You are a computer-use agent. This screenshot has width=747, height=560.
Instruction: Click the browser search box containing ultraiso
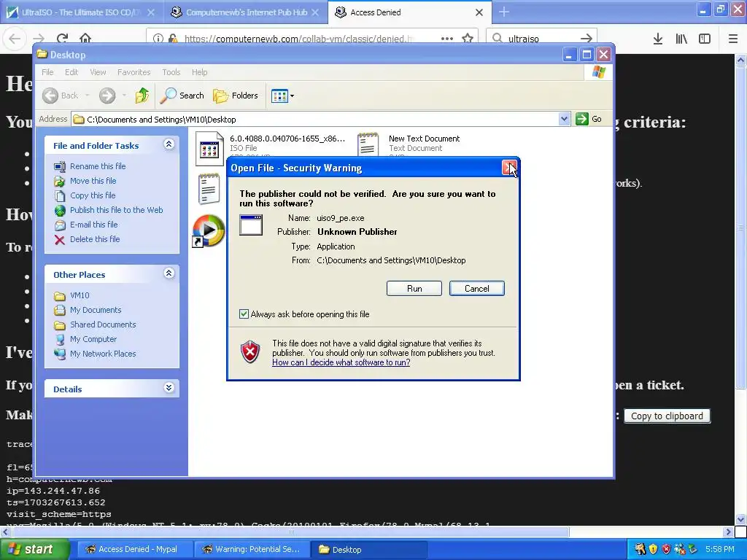tap(542, 39)
